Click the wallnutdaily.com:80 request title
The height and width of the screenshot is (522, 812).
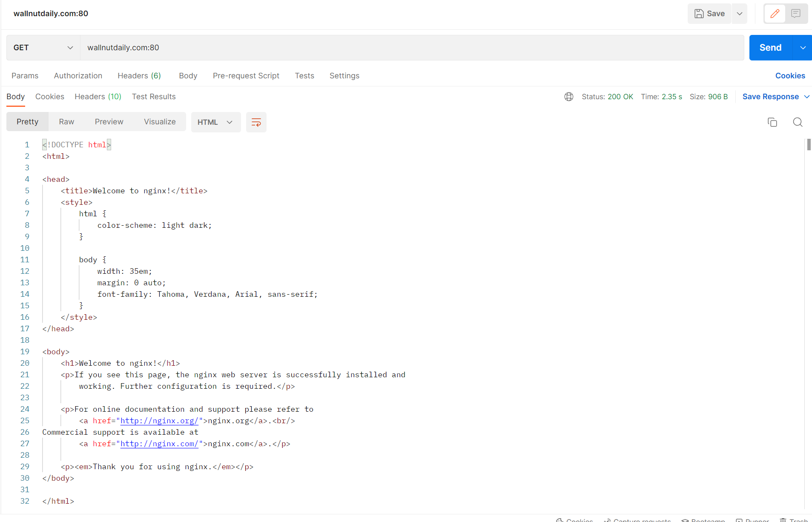coord(51,14)
